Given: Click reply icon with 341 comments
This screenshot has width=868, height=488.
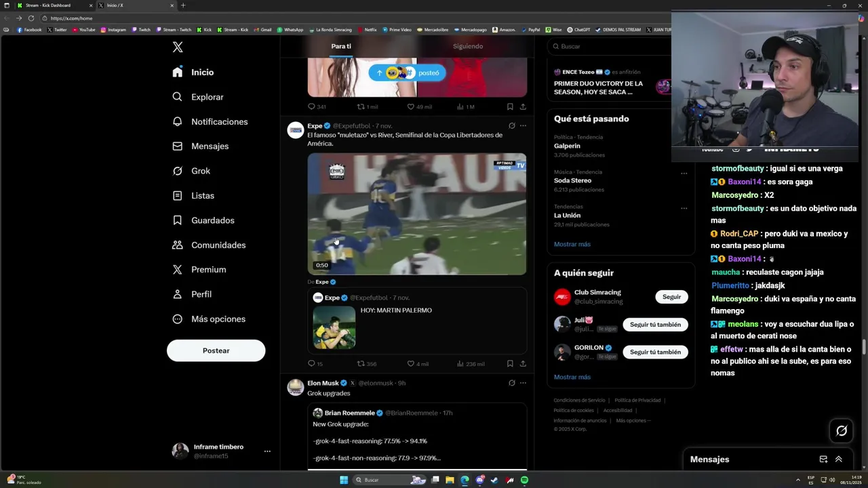Looking at the screenshot, I should coord(312,106).
